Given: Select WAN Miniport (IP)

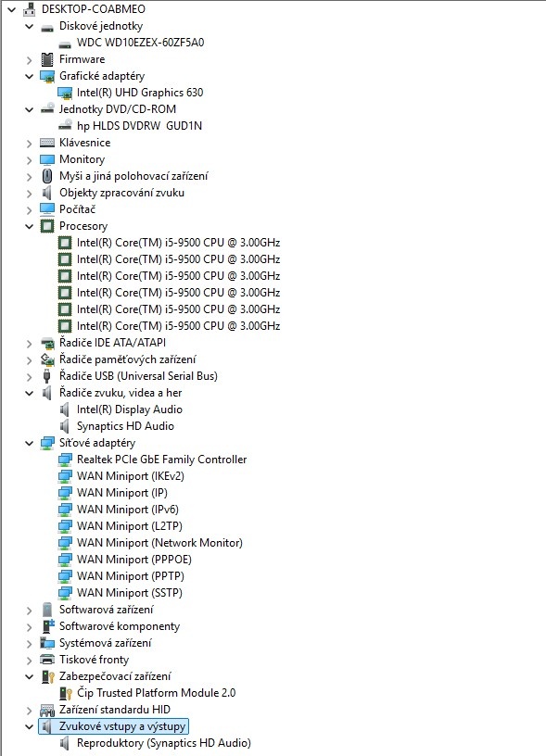Looking at the screenshot, I should coord(122,493).
